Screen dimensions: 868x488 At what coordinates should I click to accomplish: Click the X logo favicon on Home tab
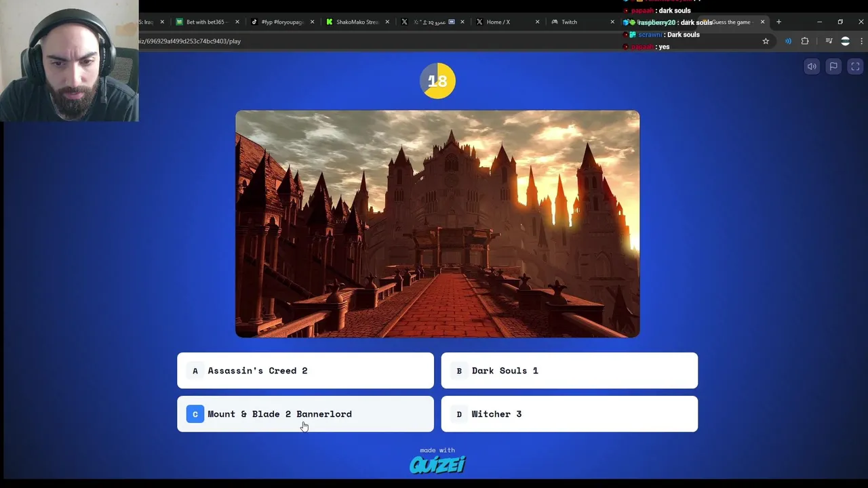tap(479, 22)
